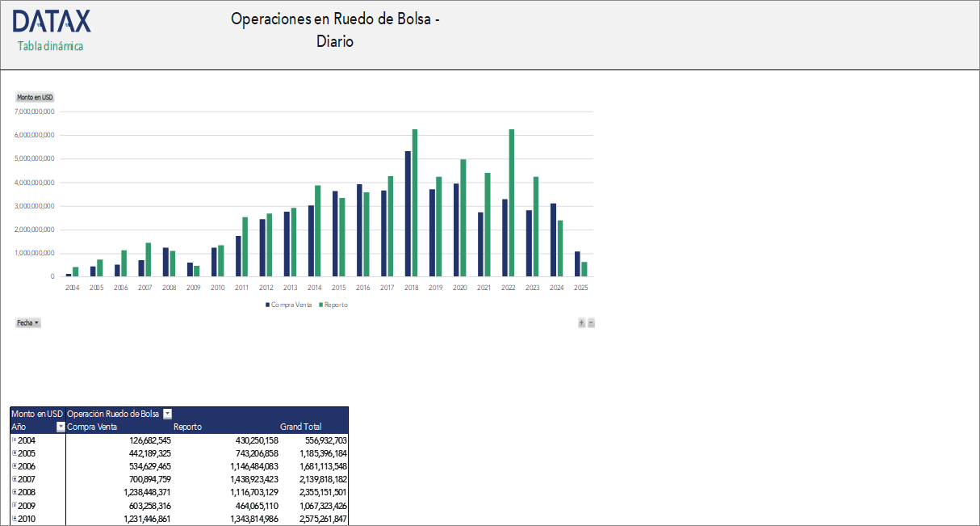
Task: Expand the 2010 year row details
Action: click(x=15, y=518)
